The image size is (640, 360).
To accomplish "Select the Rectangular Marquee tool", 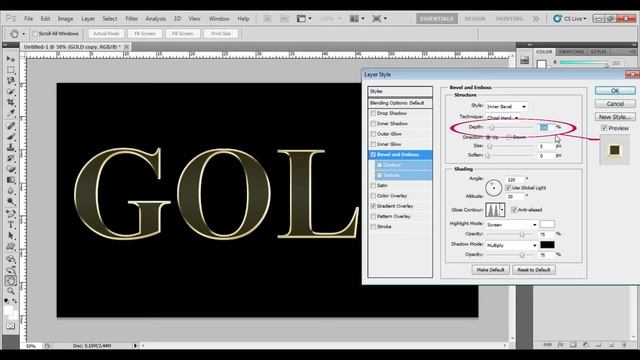I will tap(11, 70).
